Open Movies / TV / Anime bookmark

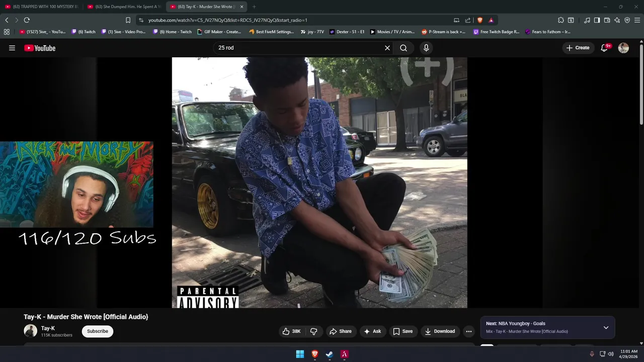coord(392,32)
